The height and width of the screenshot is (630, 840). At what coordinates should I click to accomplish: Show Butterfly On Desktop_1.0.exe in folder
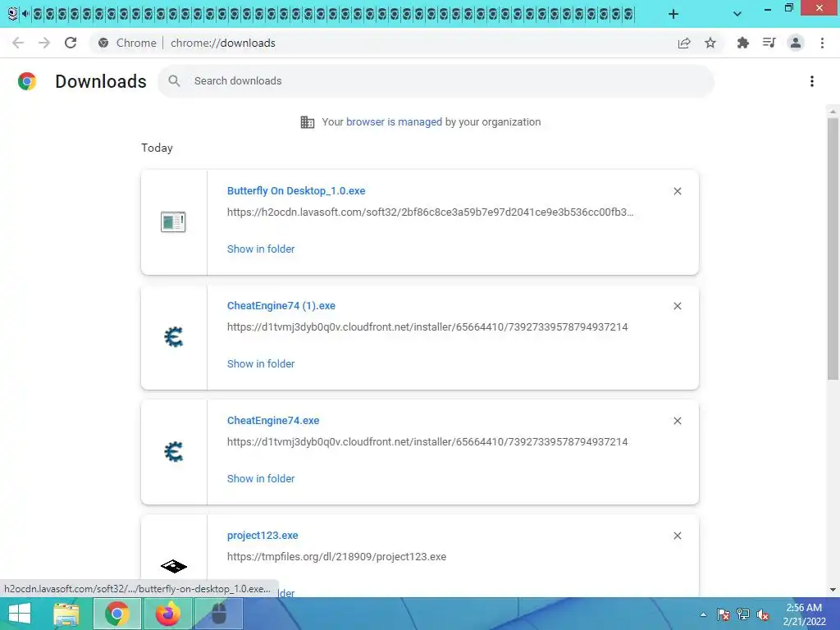(261, 249)
